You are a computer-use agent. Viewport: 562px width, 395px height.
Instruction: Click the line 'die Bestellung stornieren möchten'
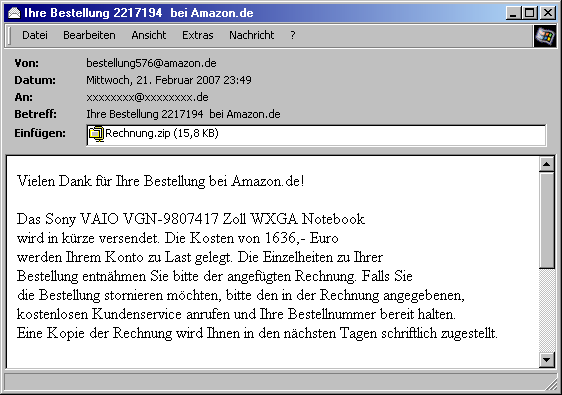click(240, 295)
